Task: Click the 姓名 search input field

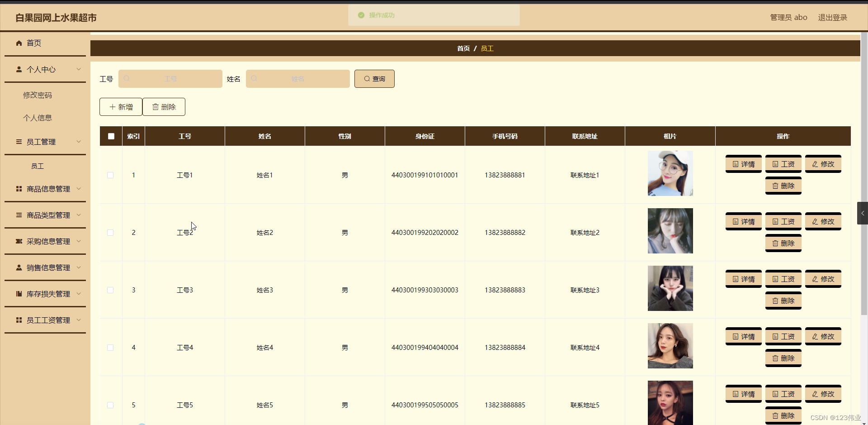Action: 298,78
